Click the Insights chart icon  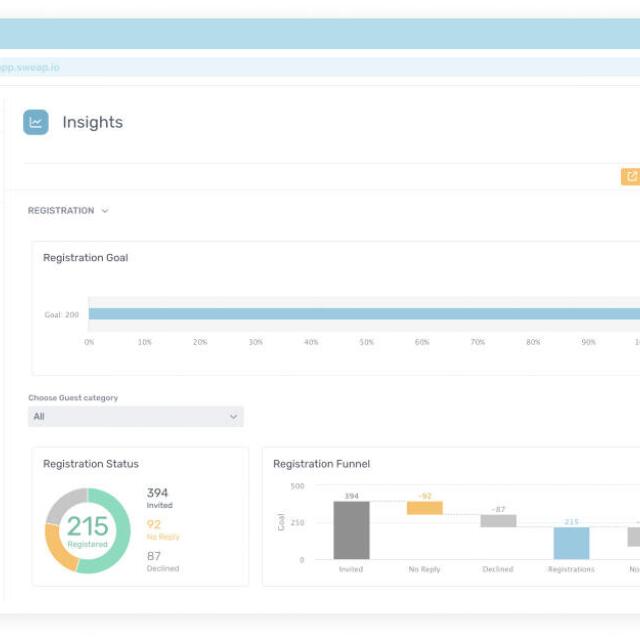click(x=36, y=122)
